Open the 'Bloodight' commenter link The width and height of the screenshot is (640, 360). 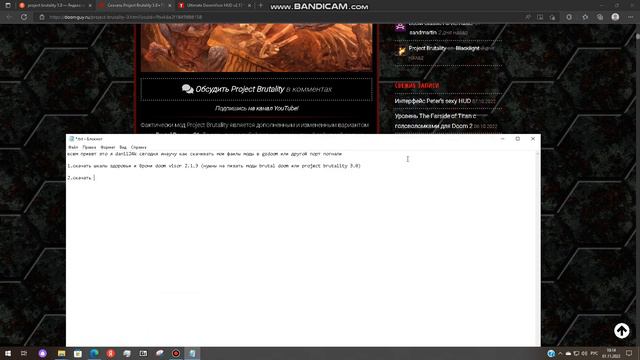[x=467, y=48]
